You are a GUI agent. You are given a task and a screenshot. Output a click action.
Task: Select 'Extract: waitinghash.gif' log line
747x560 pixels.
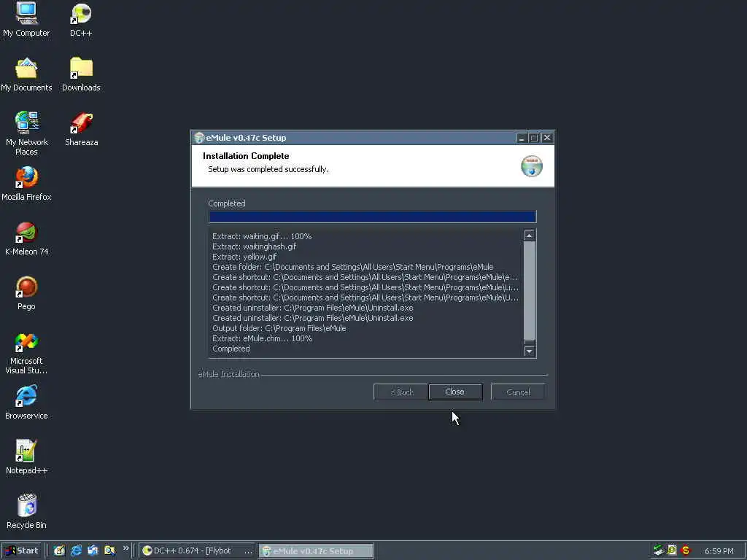(255, 246)
